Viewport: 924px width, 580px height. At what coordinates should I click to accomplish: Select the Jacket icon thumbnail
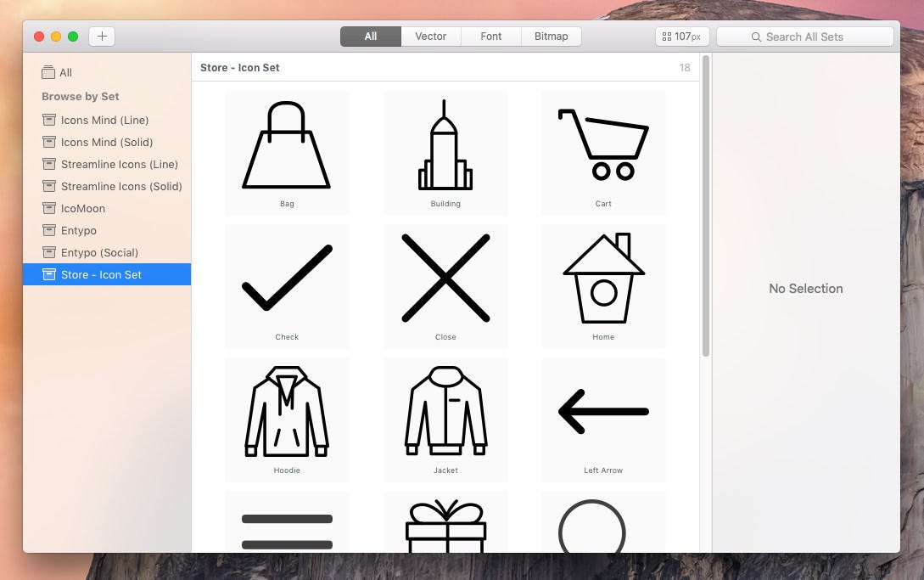[445, 420]
